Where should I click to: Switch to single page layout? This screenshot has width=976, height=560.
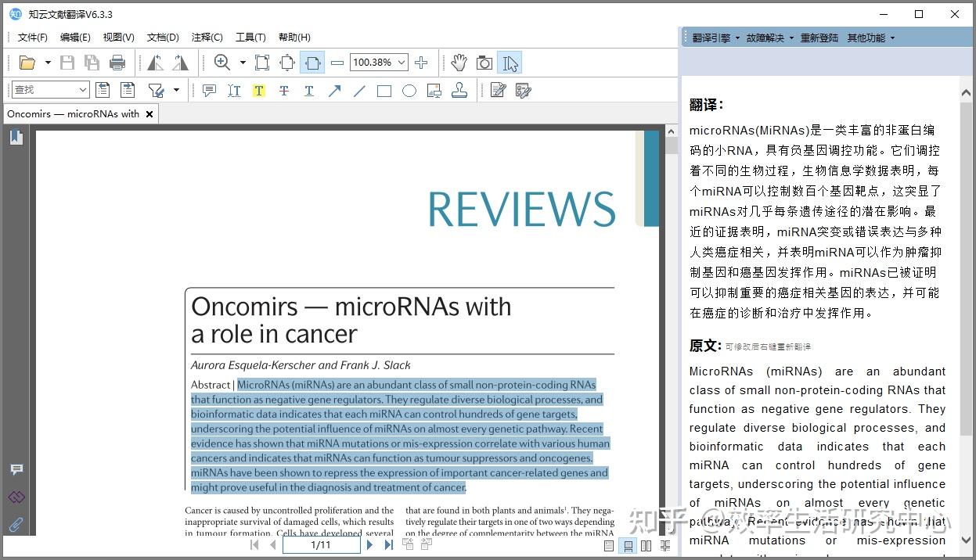tap(609, 546)
